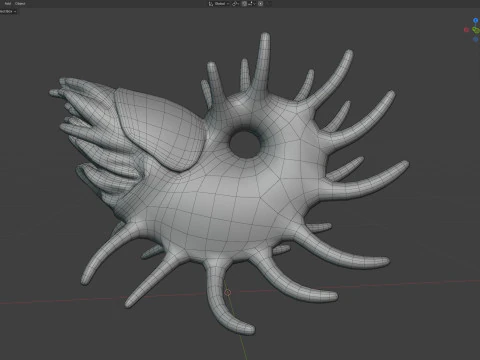Click the blue Z axis gizmo handle

[476, 21]
